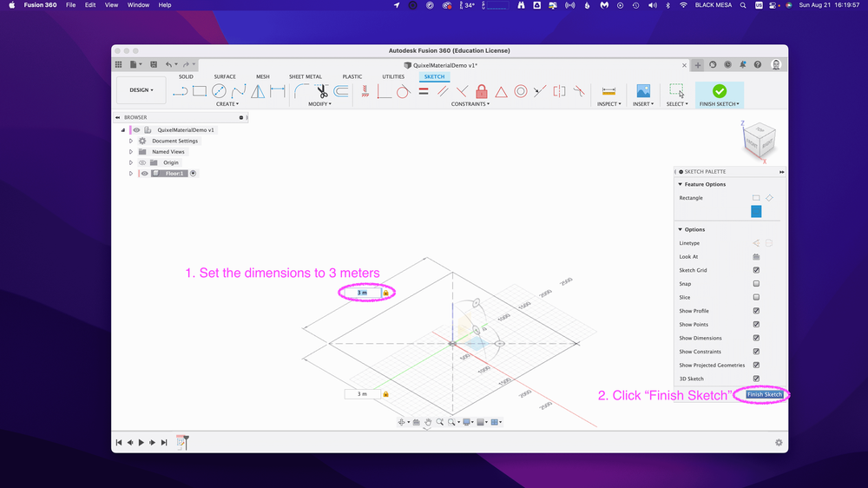Select the Line sketch tool
This screenshot has width=868, height=488.
point(180,91)
